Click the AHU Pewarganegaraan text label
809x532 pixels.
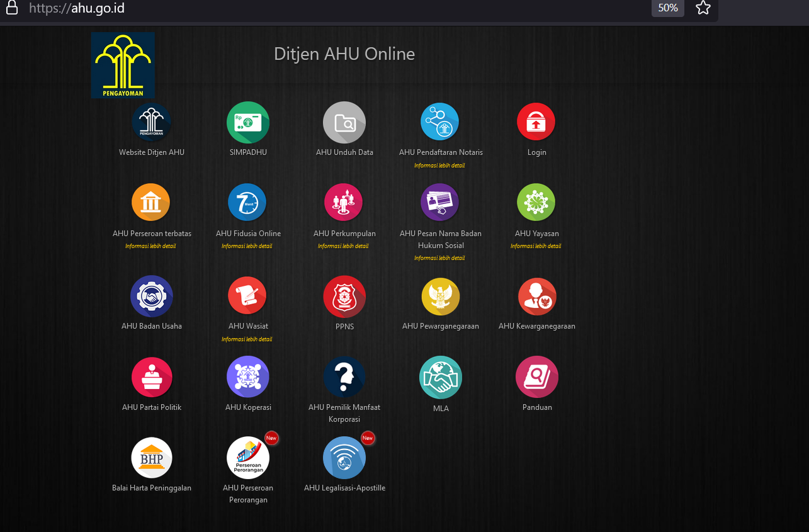coord(441,326)
